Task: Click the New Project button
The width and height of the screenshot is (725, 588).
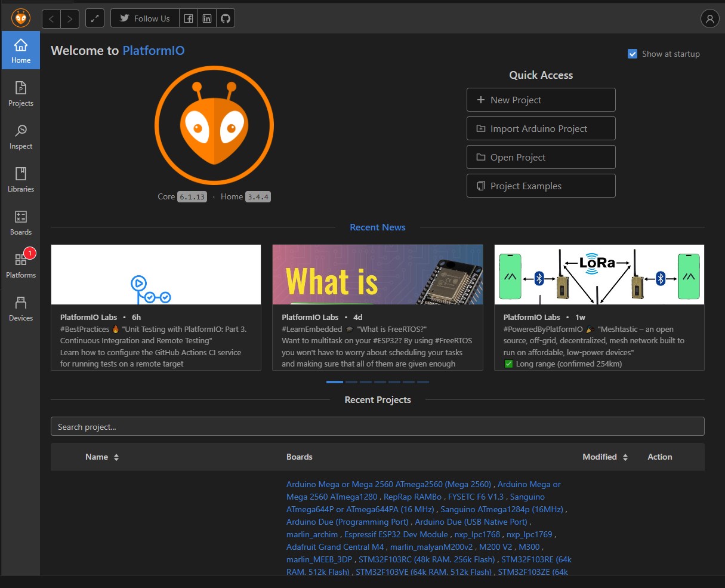Action: (541, 100)
